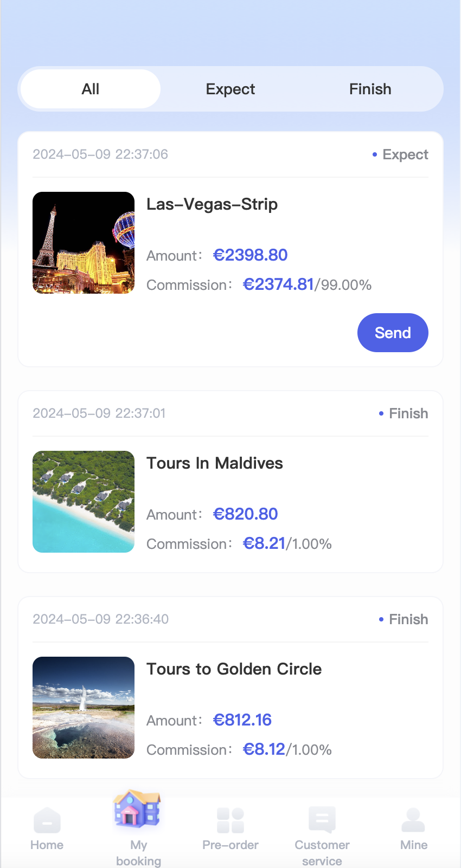Tap the Home icon in bottom navigation
Image resolution: width=461 pixels, height=868 pixels.
(x=47, y=820)
